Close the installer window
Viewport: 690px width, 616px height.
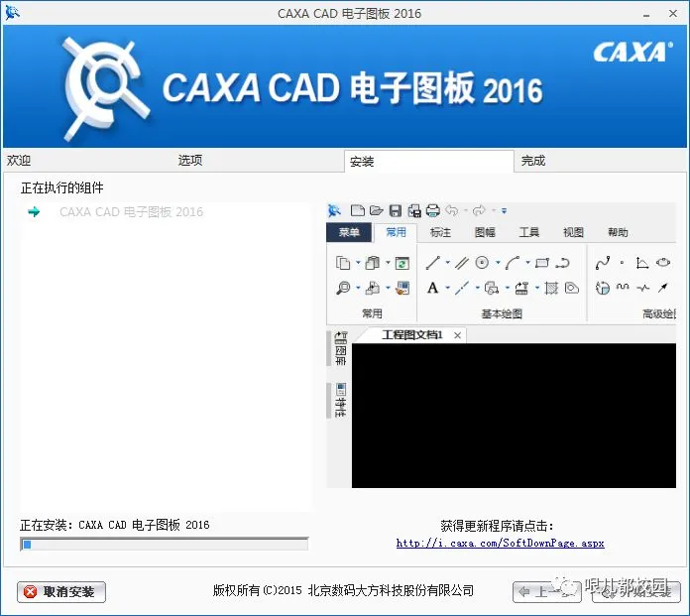tap(673, 14)
